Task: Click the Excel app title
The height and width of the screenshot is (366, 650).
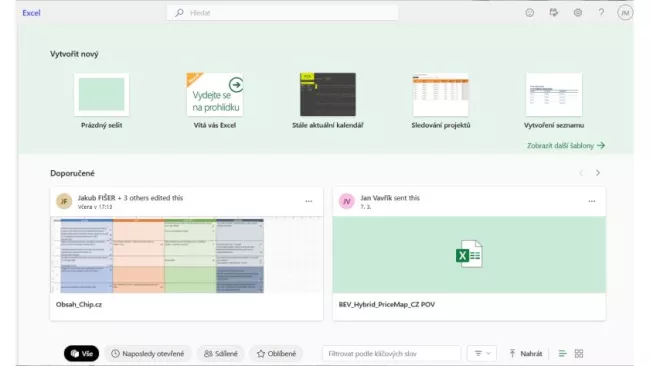Action: coord(31,13)
